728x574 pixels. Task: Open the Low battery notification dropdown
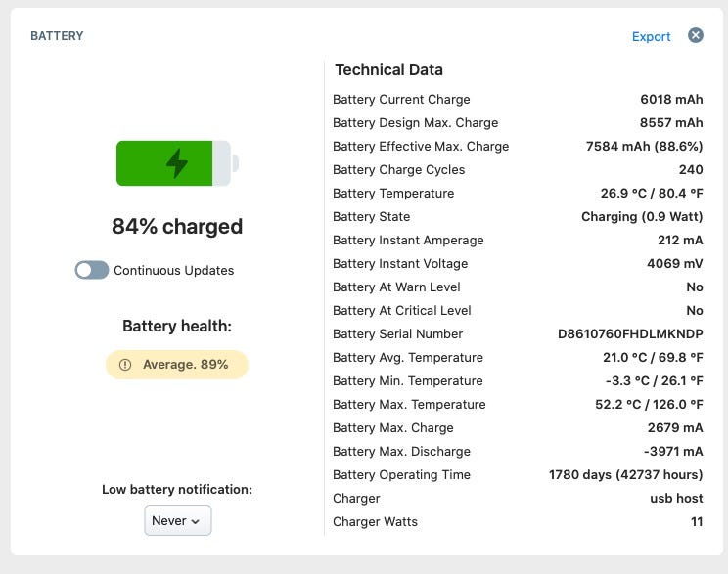pos(177,520)
